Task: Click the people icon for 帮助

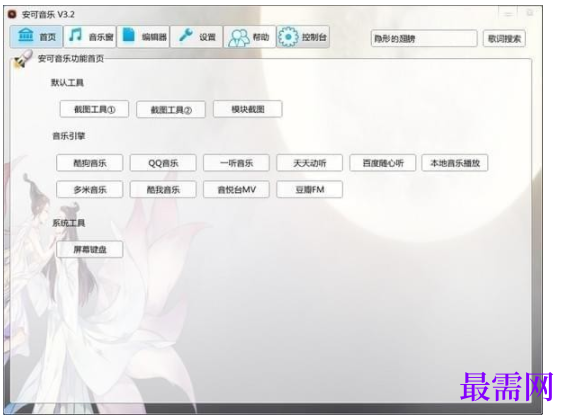Action: [x=239, y=38]
